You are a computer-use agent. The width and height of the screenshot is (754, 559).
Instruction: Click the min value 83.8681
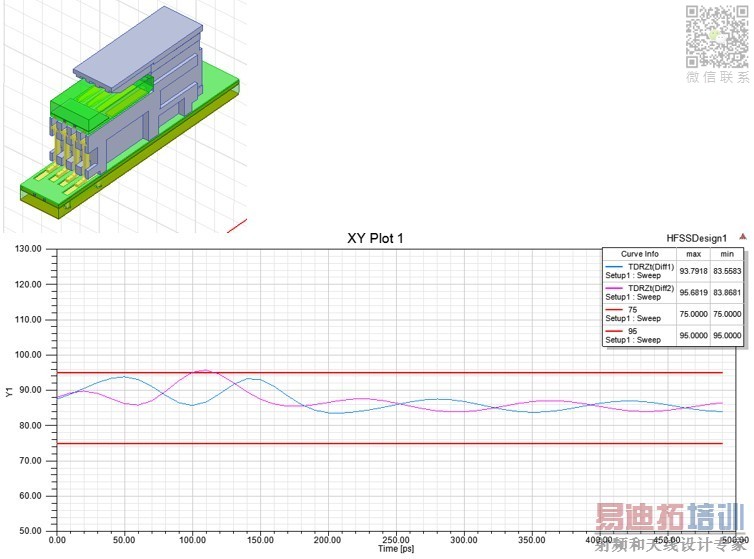coord(727,292)
